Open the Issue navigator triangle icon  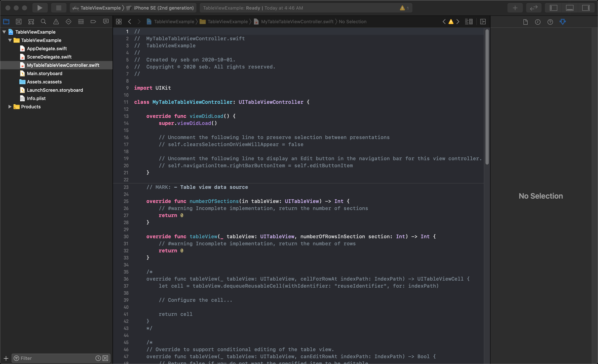coord(56,22)
